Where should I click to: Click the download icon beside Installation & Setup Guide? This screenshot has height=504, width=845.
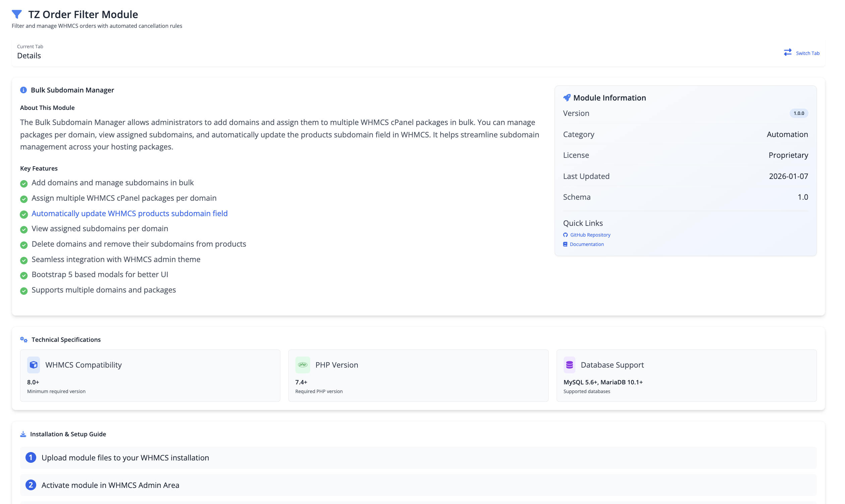23,434
